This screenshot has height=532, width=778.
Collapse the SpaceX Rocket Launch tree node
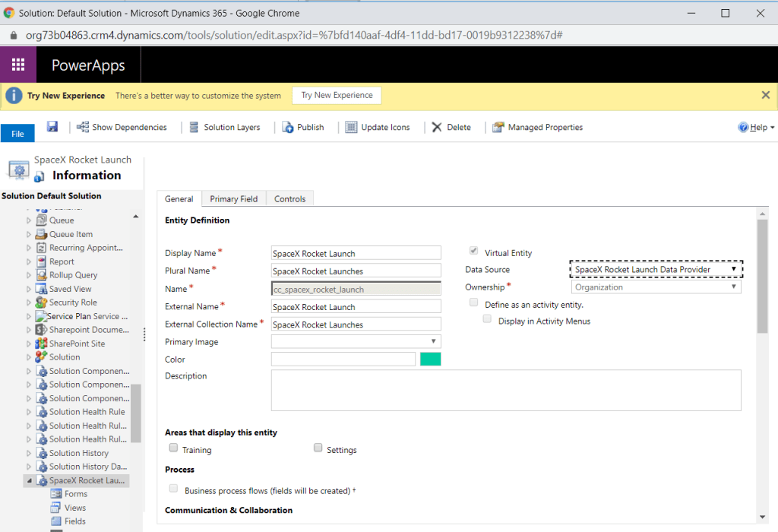click(30, 481)
